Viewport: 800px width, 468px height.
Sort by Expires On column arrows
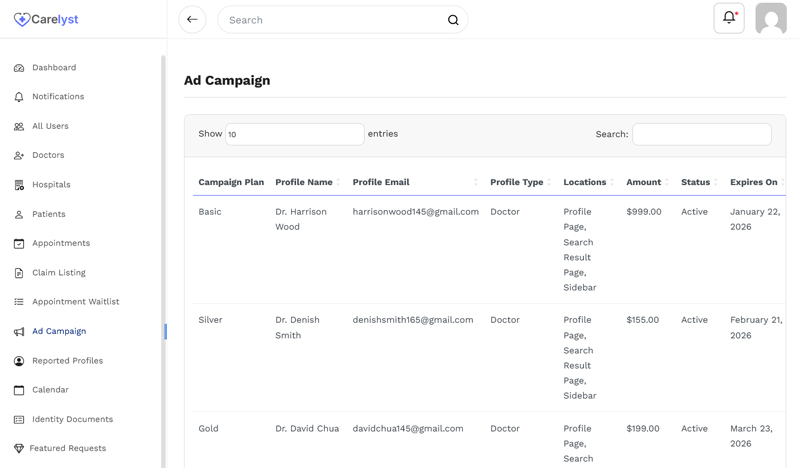pos(783,182)
